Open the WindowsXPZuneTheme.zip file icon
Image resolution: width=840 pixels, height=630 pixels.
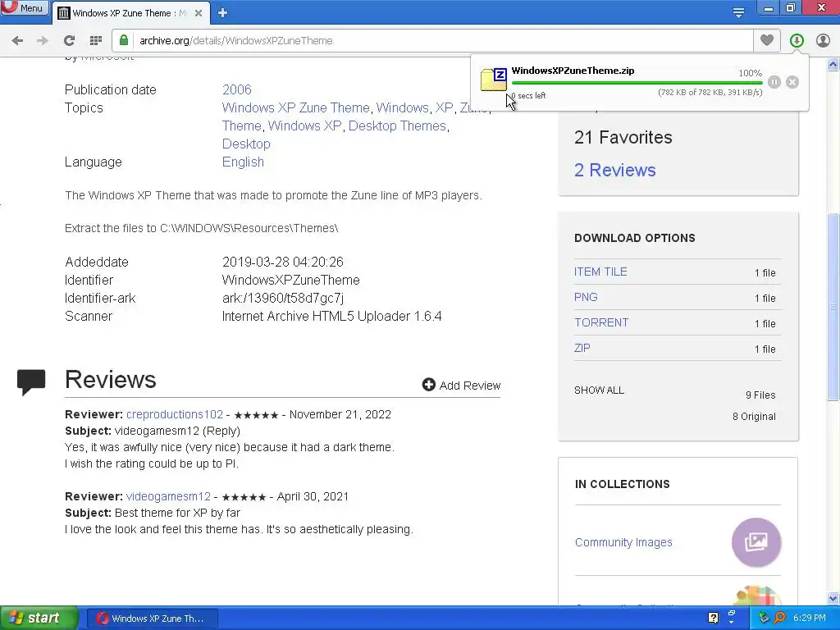[493, 80]
